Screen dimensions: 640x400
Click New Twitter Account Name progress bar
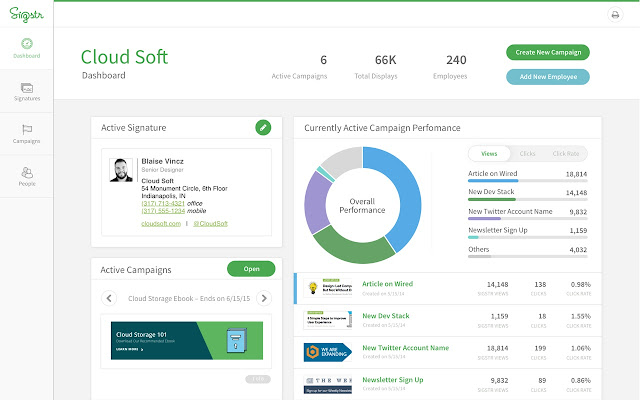[527, 218]
